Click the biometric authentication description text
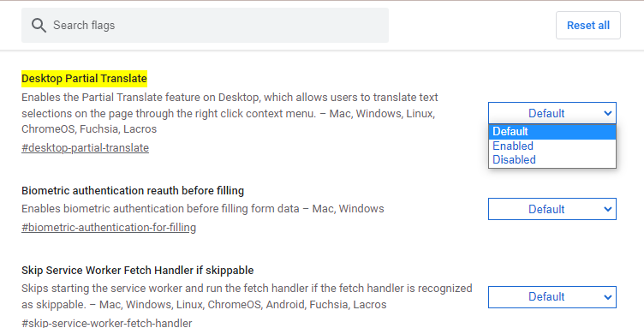The image size is (644, 328). coord(203,209)
